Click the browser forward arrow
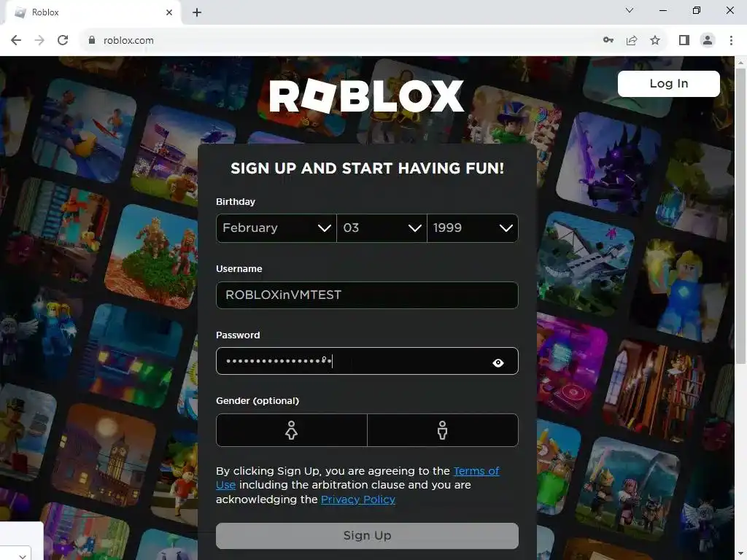 coord(39,41)
